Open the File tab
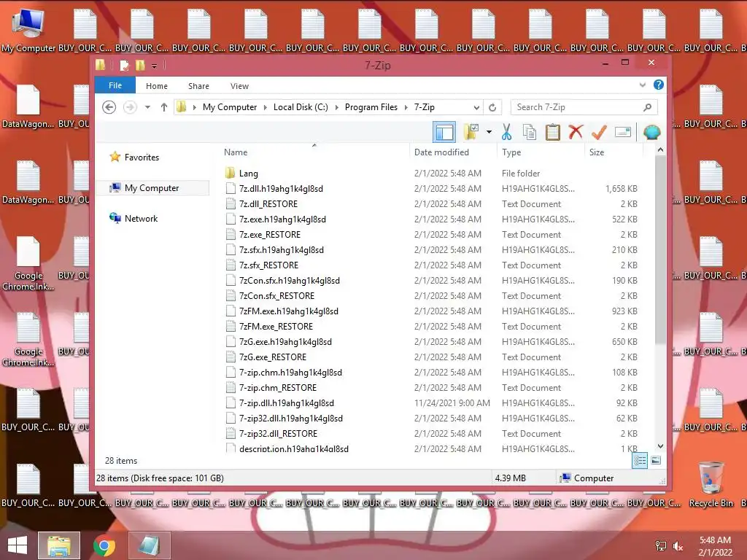747x560 pixels. coord(115,85)
